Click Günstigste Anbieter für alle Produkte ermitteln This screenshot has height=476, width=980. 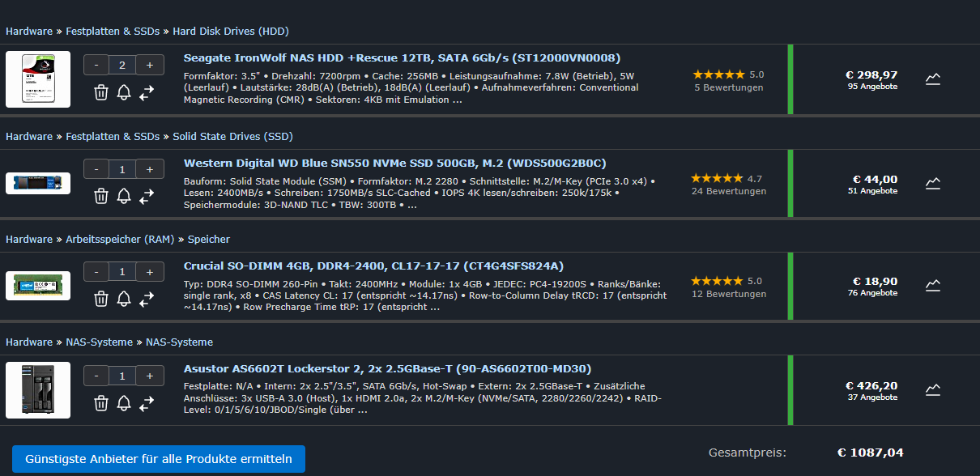[159, 459]
